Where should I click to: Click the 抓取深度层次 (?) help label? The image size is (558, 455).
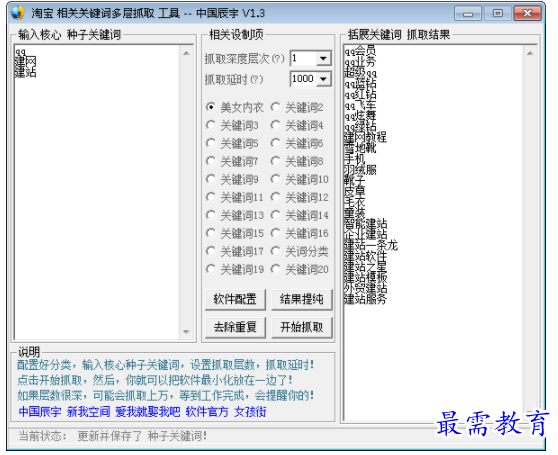[x=245, y=59]
